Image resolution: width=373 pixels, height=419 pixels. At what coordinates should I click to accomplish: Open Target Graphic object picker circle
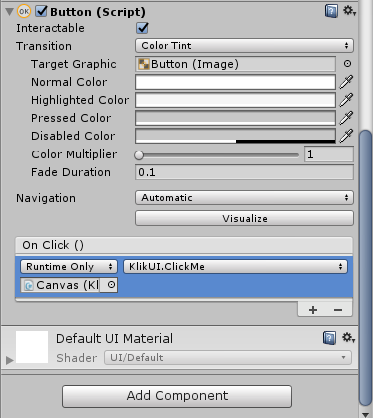point(347,64)
